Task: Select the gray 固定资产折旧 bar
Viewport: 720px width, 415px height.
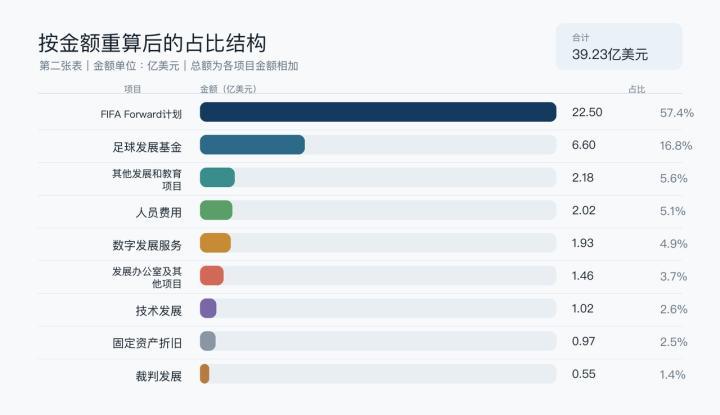Action: click(208, 341)
